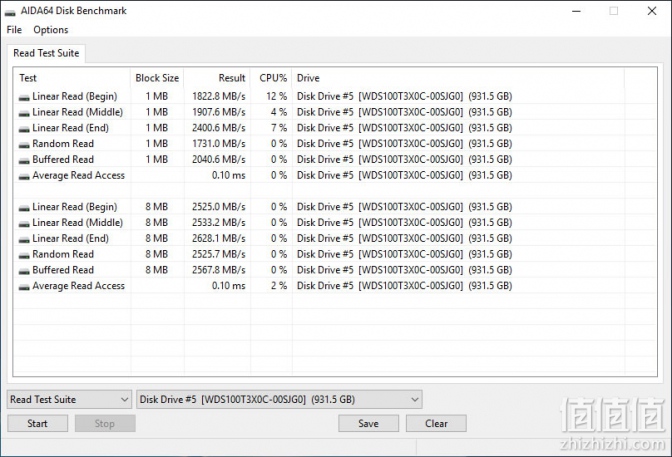Sort by the Block Size column header

(157, 78)
